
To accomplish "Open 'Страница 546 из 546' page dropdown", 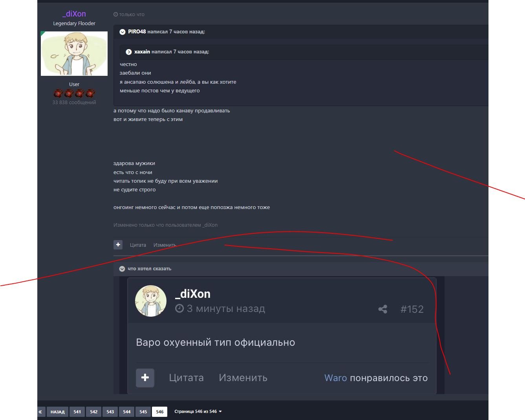I will (198, 412).
